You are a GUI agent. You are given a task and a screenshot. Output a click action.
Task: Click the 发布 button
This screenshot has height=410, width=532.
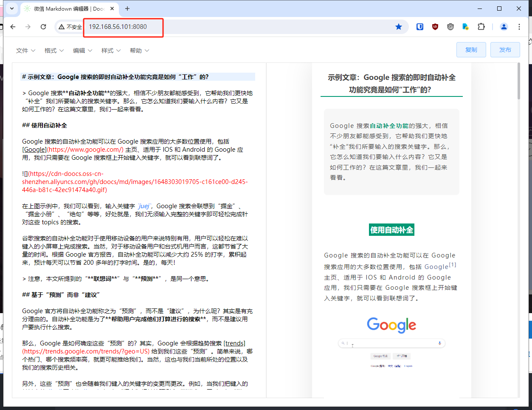[505, 50]
